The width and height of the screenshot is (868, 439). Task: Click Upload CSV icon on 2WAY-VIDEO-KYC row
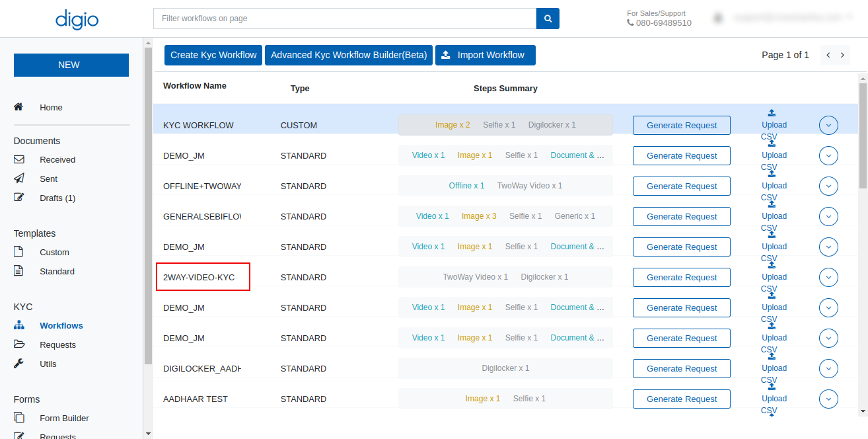coord(771,264)
